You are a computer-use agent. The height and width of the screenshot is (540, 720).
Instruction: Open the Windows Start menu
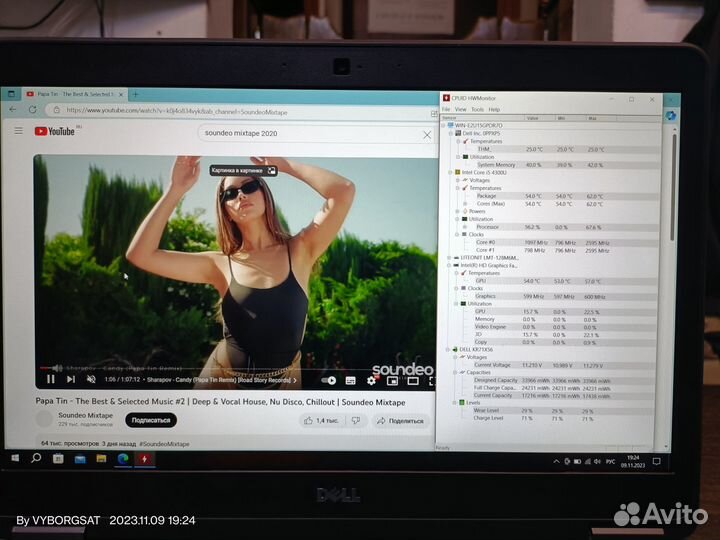15,458
